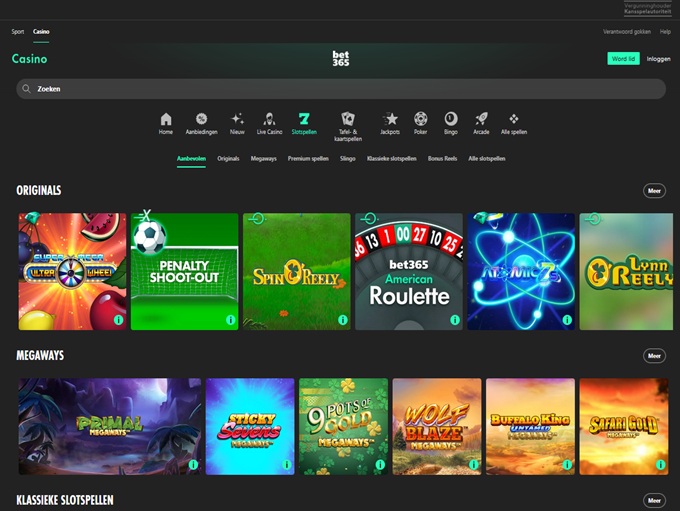Image resolution: width=680 pixels, height=511 pixels.
Task: Click the Inloggen login button
Action: tap(658, 59)
